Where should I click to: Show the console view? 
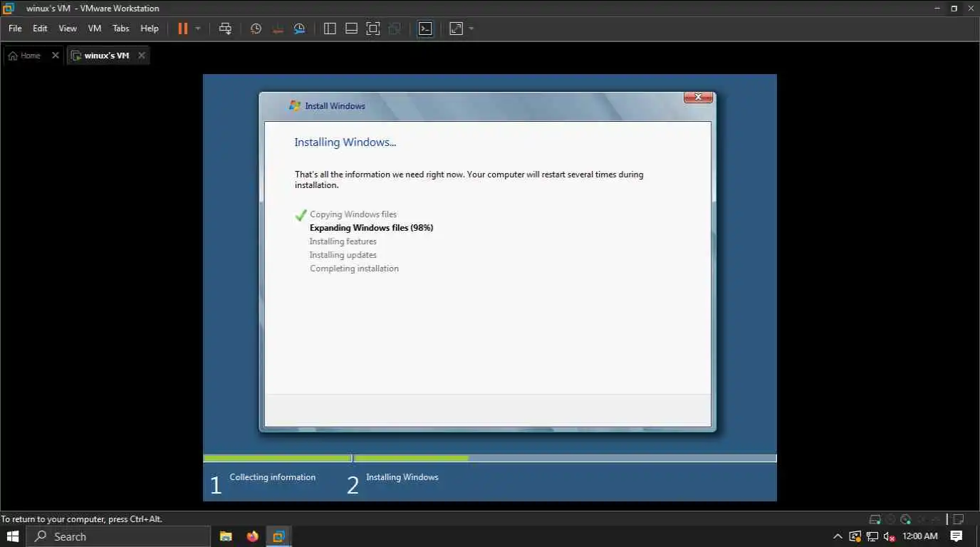[x=425, y=28]
